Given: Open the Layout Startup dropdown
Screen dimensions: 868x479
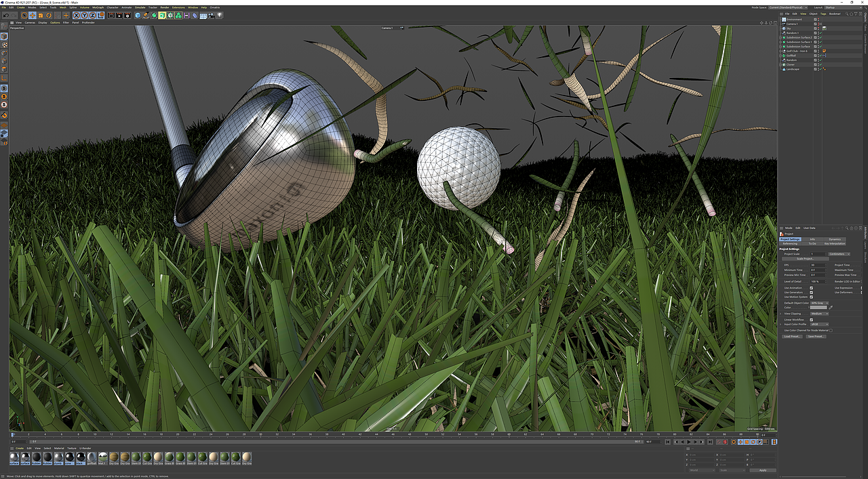Looking at the screenshot, I should coord(843,7).
